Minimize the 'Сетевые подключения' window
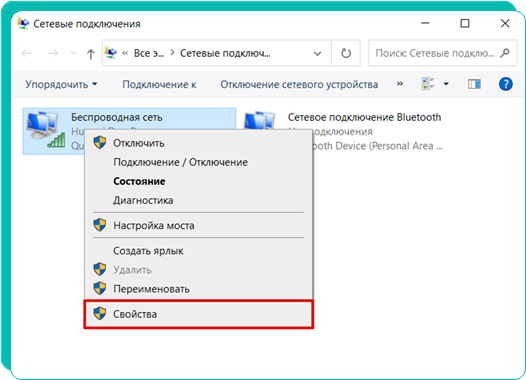The width and height of the screenshot is (526, 380). pyautogui.click(x=425, y=23)
